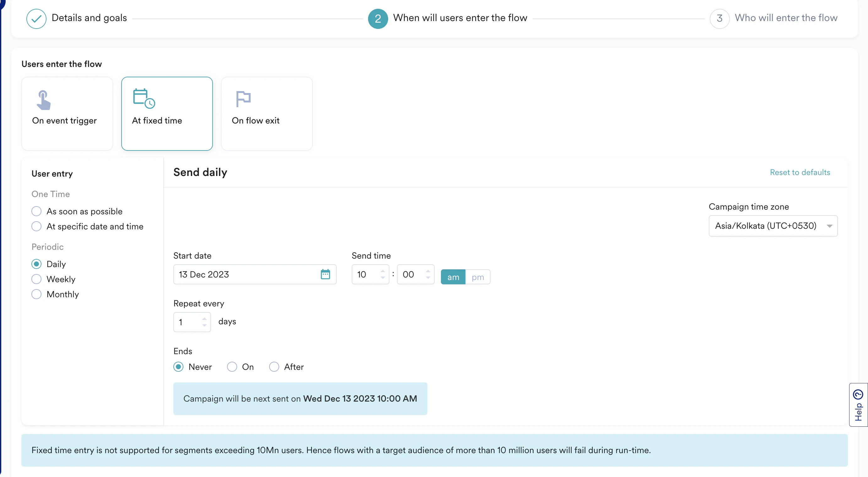The image size is (868, 477).
Task: Go to Who will enter the flow step
Action: pos(786,18)
